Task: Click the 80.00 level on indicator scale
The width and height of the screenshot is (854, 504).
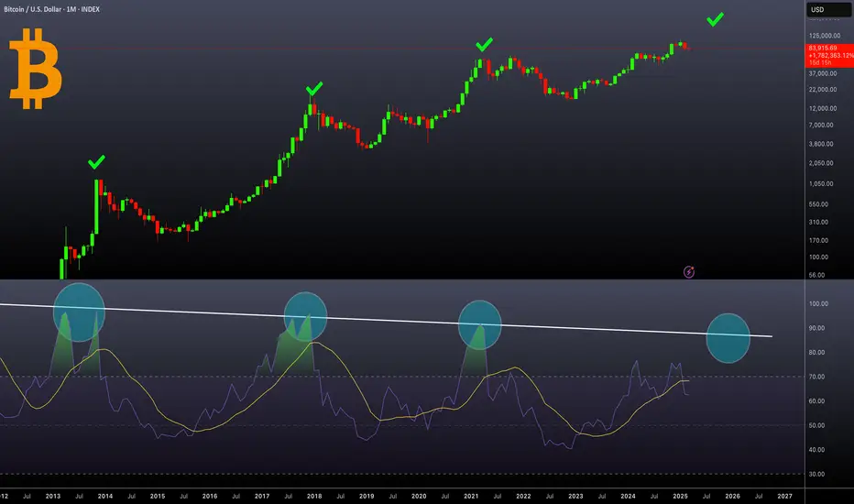Action: pos(817,353)
